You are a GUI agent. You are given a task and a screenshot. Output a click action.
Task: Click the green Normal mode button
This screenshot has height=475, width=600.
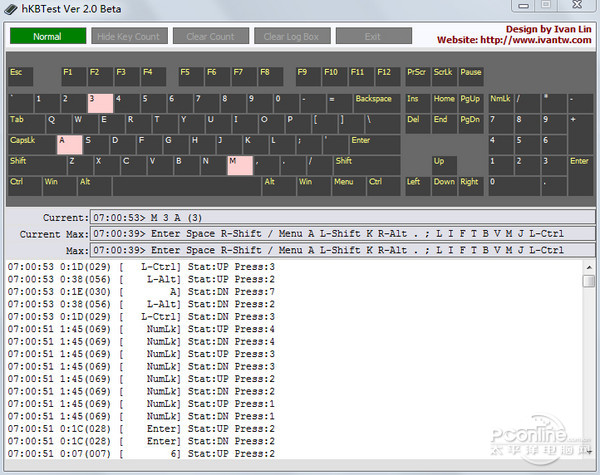[47, 37]
